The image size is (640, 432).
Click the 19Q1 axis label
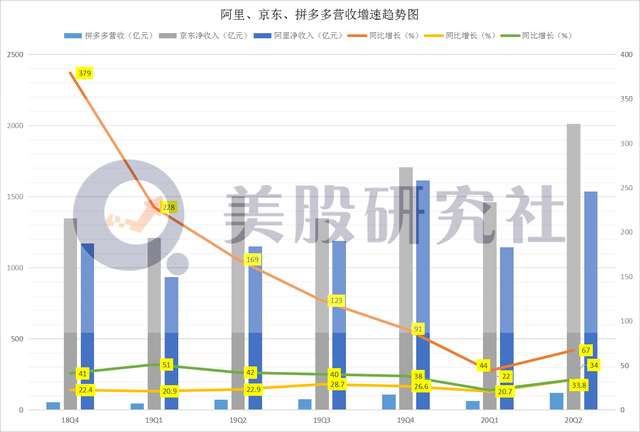[154, 420]
